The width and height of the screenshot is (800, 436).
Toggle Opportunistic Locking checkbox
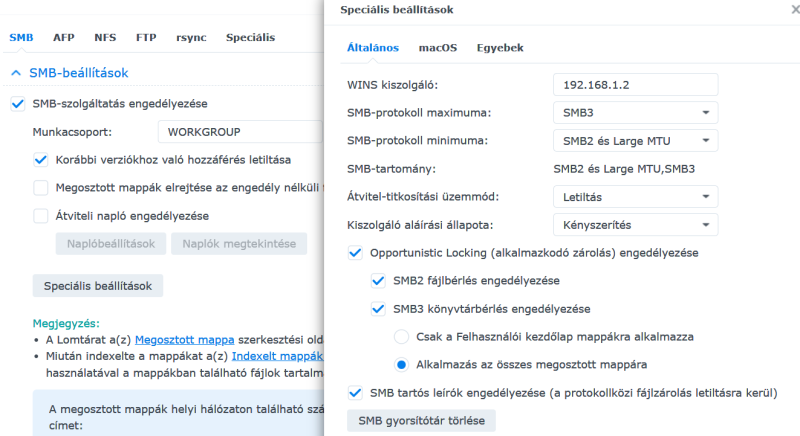pyautogui.click(x=355, y=254)
